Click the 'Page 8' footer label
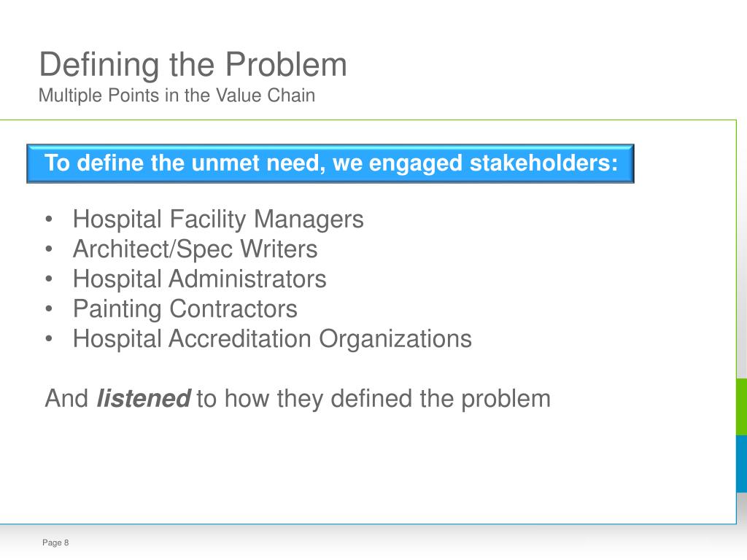747x560 pixels. coord(55,542)
